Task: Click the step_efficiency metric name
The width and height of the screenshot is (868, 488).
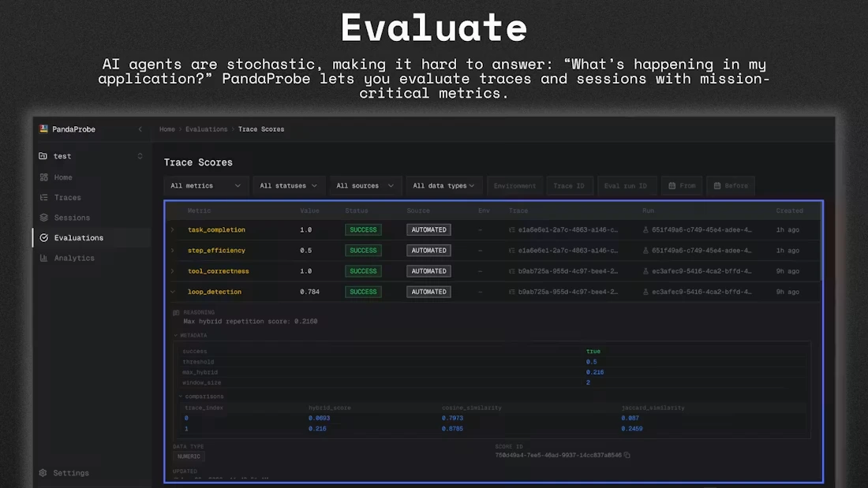Action: (x=216, y=250)
